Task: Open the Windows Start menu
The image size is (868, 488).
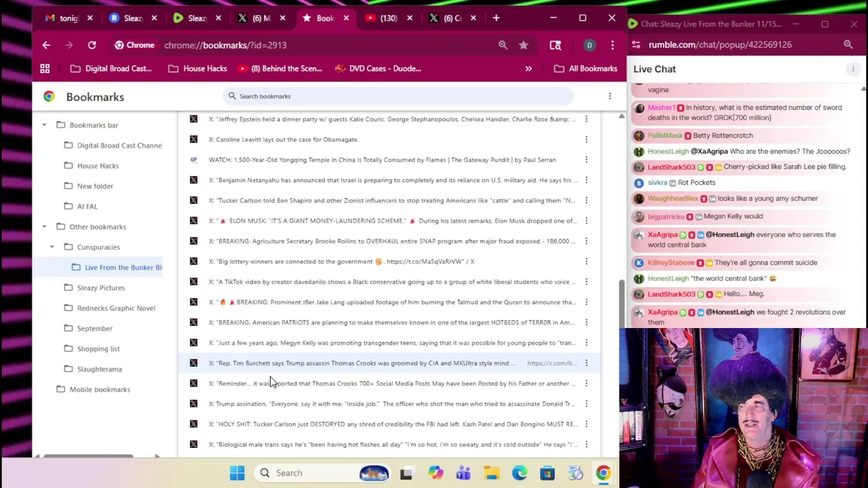Action: click(237, 473)
